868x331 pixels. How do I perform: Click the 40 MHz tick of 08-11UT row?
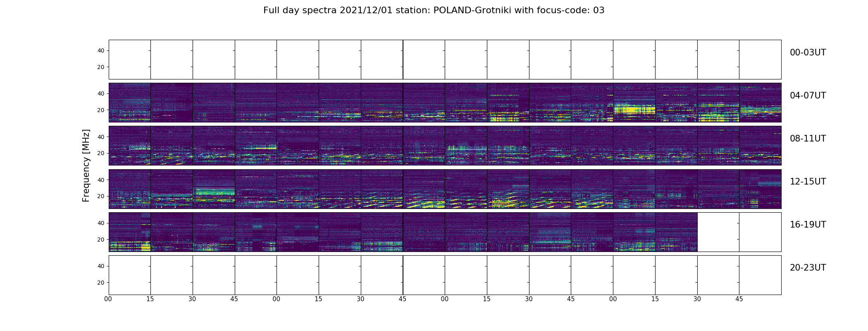click(x=101, y=137)
